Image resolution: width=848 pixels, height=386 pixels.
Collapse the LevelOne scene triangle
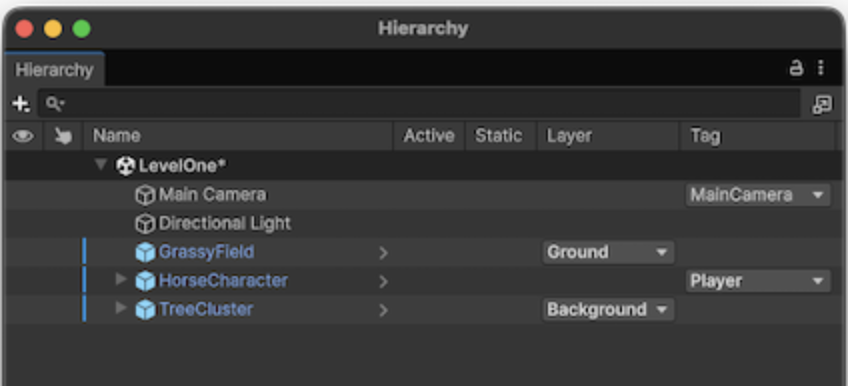[101, 164]
